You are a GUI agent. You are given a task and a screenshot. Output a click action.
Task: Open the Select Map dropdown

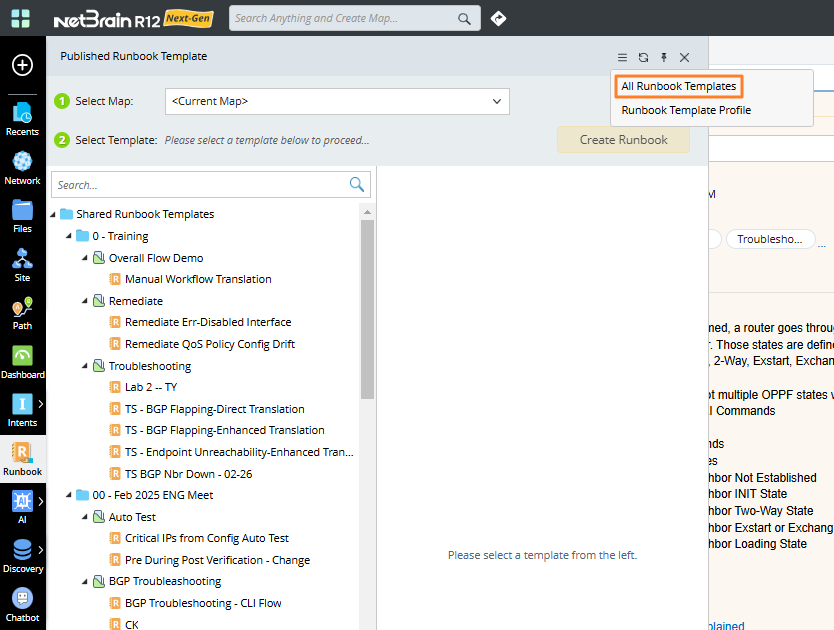[337, 101]
